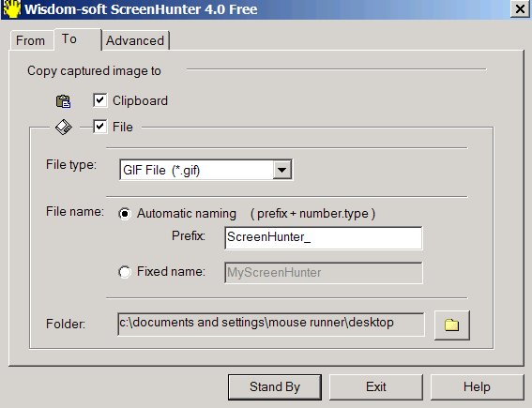Click the 'File type:' label
Viewport: 532px width, 408px height.
point(71,165)
